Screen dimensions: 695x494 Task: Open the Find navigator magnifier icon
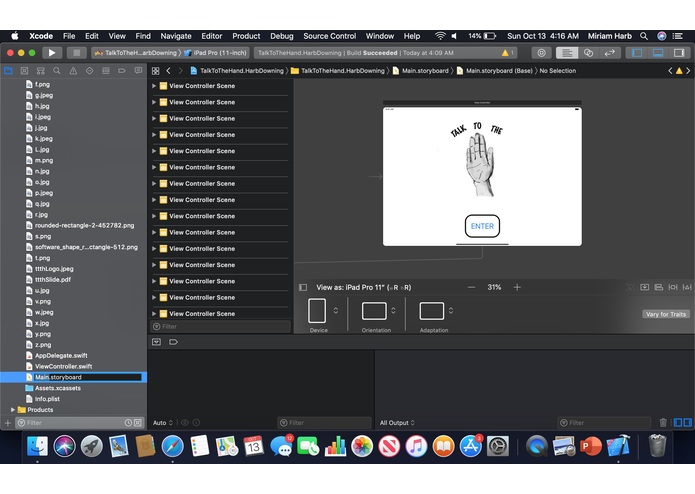click(57, 70)
